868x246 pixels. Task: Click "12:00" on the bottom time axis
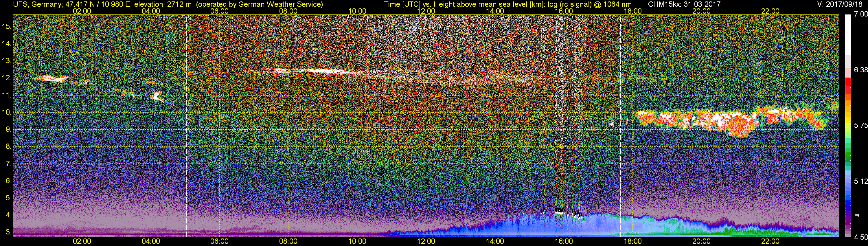tap(426, 241)
